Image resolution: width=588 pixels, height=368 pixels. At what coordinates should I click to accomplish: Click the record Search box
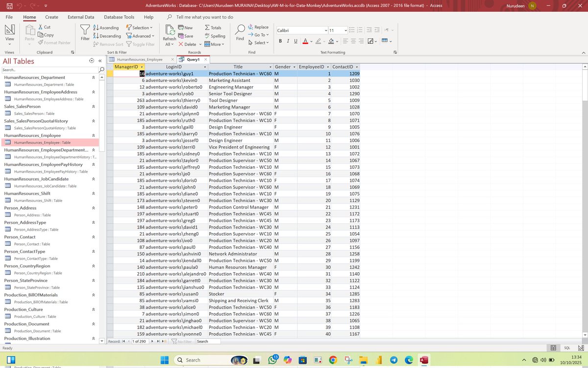pyautogui.click(x=208, y=341)
